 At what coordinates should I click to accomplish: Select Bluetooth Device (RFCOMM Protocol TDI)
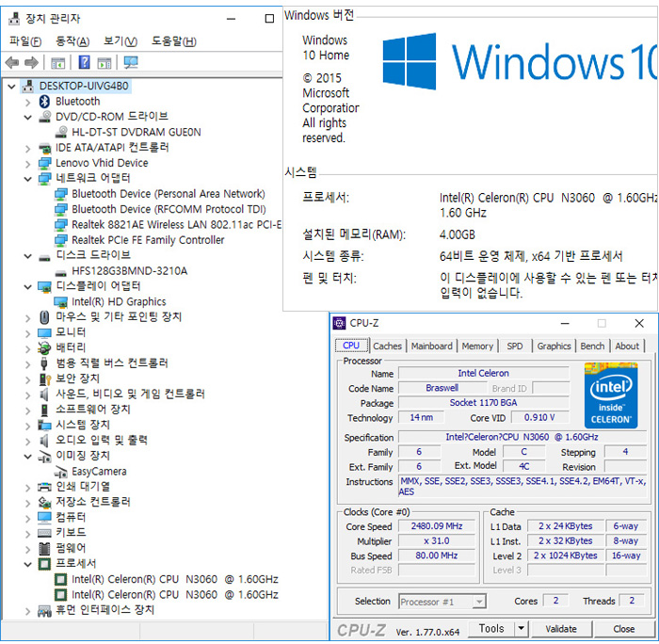pos(169,209)
